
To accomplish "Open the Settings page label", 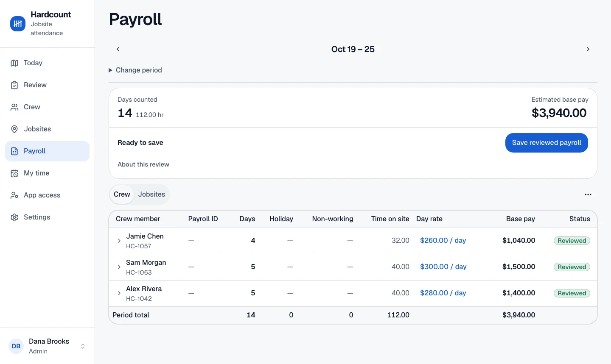I will click(37, 217).
